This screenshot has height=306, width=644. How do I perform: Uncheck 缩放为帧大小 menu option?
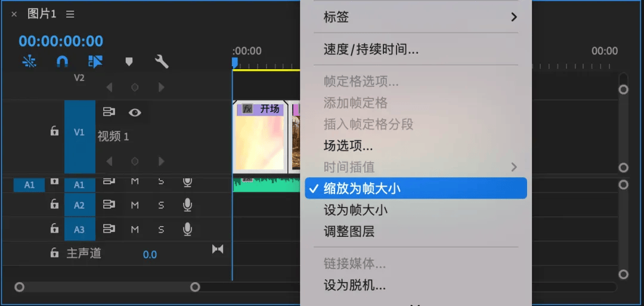pos(362,188)
